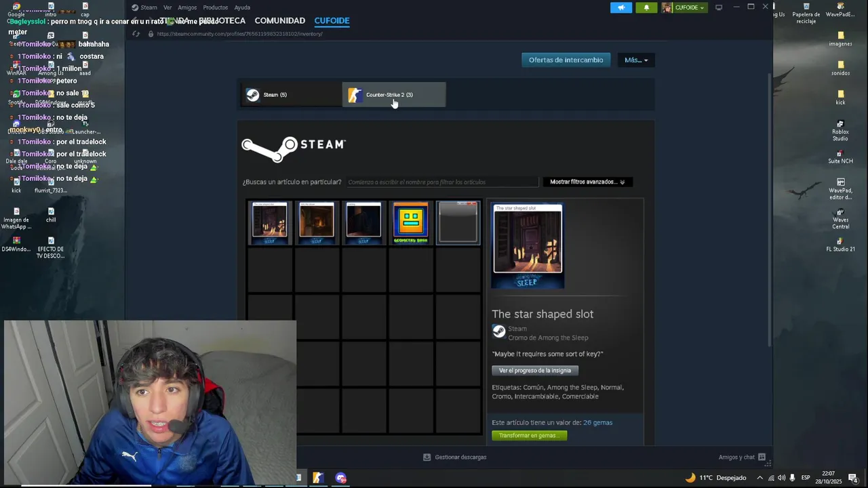Expand the Más dropdown

point(635,60)
